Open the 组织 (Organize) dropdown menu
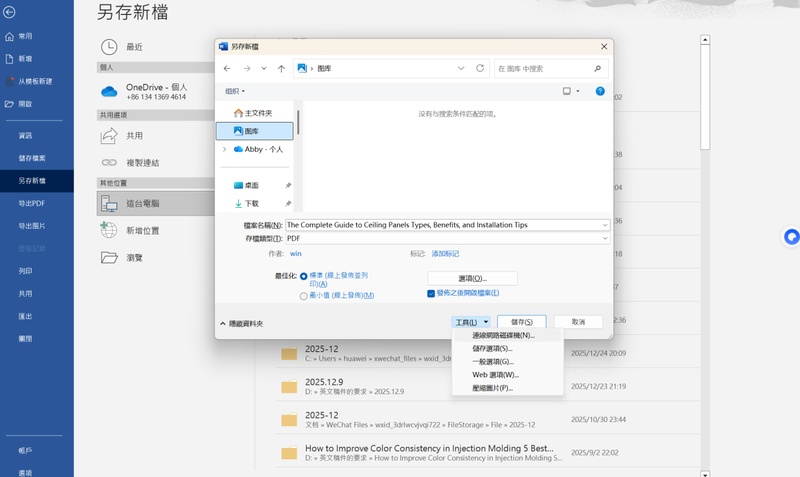800x477 pixels. [235, 91]
